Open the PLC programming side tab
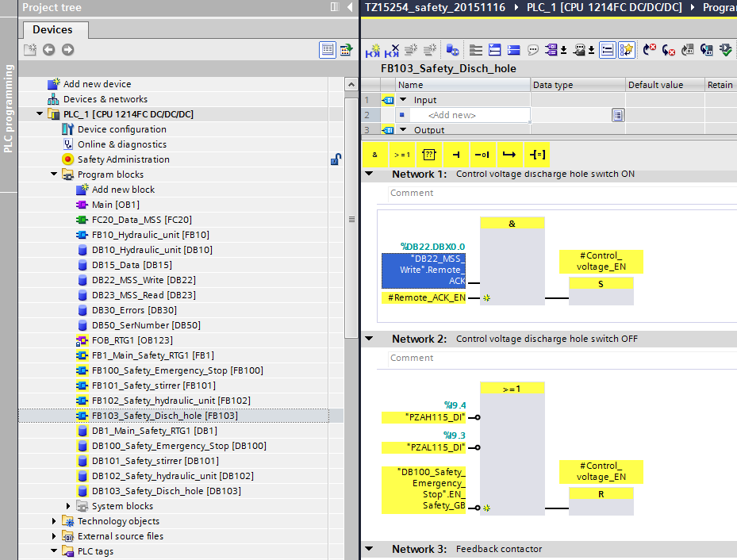The height and width of the screenshot is (560, 737). [x=8, y=109]
